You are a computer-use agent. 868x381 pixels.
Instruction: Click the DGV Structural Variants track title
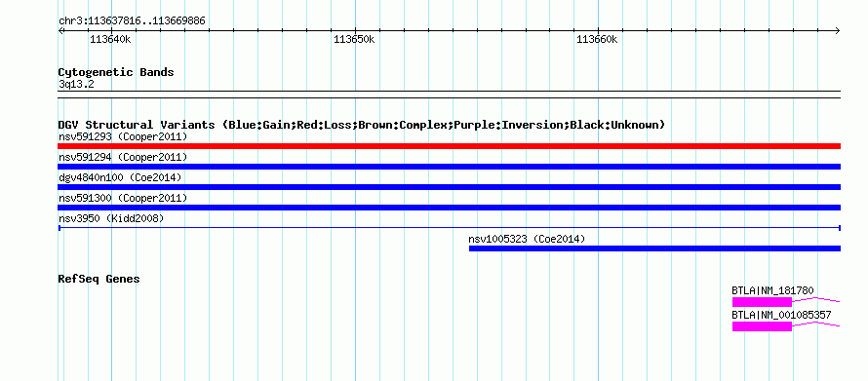click(x=362, y=125)
